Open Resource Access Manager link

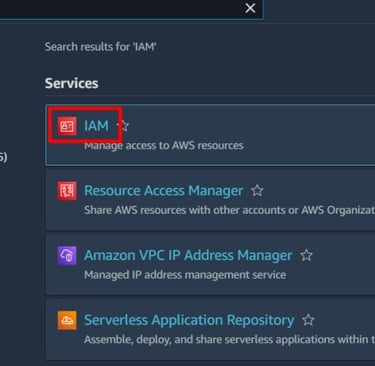tap(163, 191)
